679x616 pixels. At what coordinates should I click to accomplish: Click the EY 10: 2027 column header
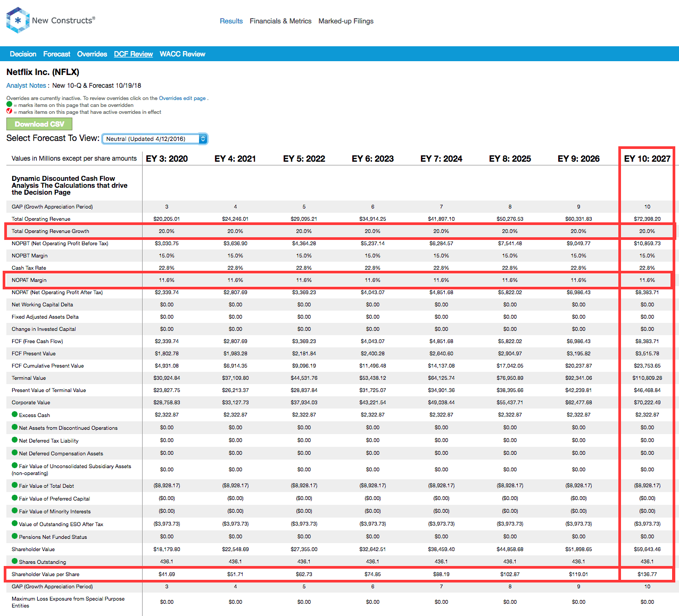pos(647,159)
